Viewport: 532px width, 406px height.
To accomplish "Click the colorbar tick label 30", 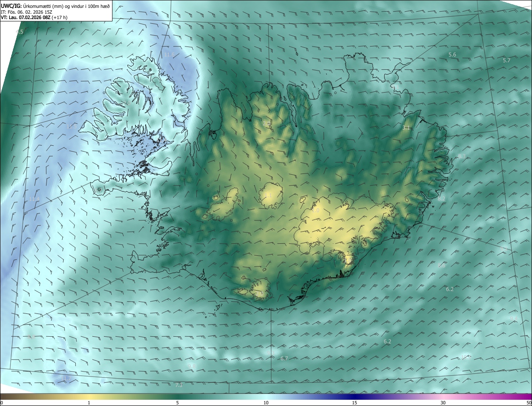I will click(x=443, y=403).
